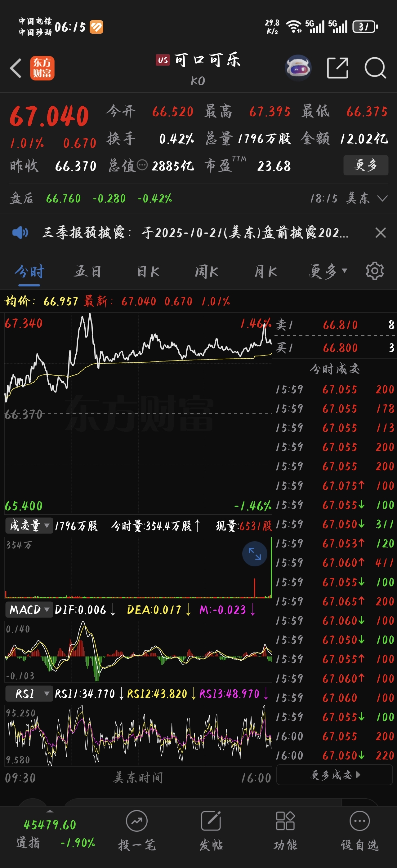Screen dimensions: 397x868
Task: Open the robot assistant avatar
Action: pos(298,68)
